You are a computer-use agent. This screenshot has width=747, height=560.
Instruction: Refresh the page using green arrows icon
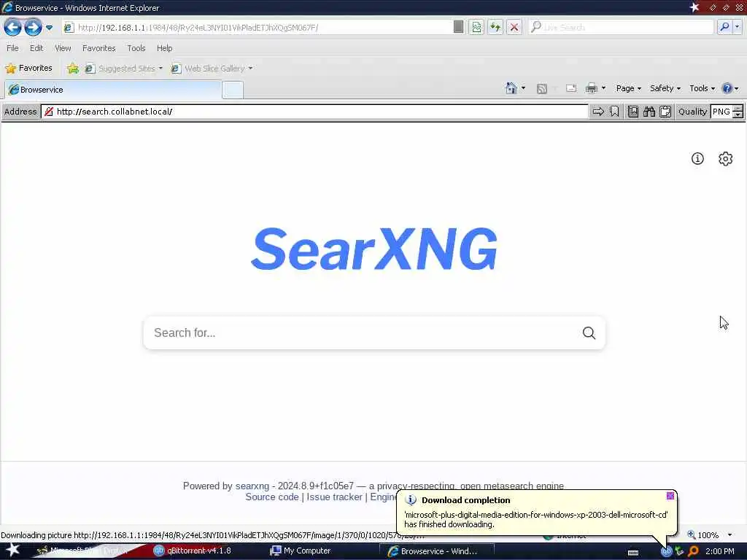tap(495, 28)
